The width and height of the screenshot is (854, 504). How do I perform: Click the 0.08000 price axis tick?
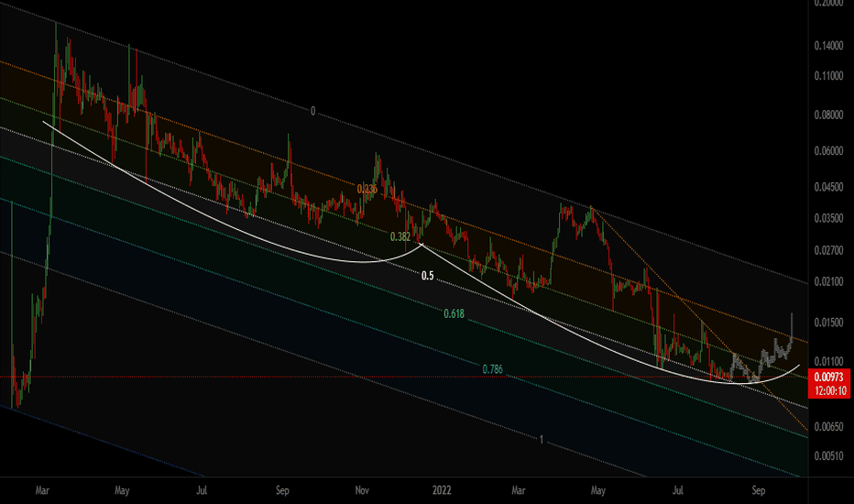point(829,115)
